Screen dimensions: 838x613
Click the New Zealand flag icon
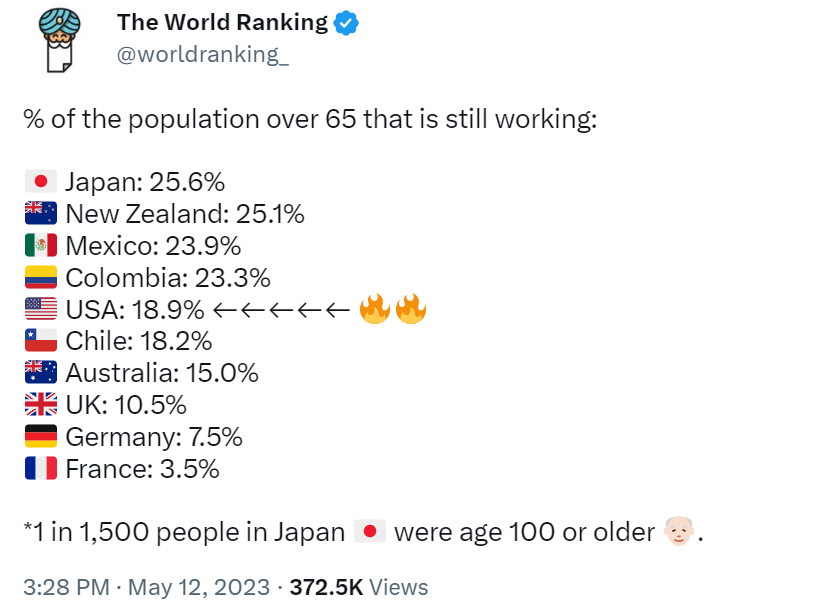coord(41,214)
